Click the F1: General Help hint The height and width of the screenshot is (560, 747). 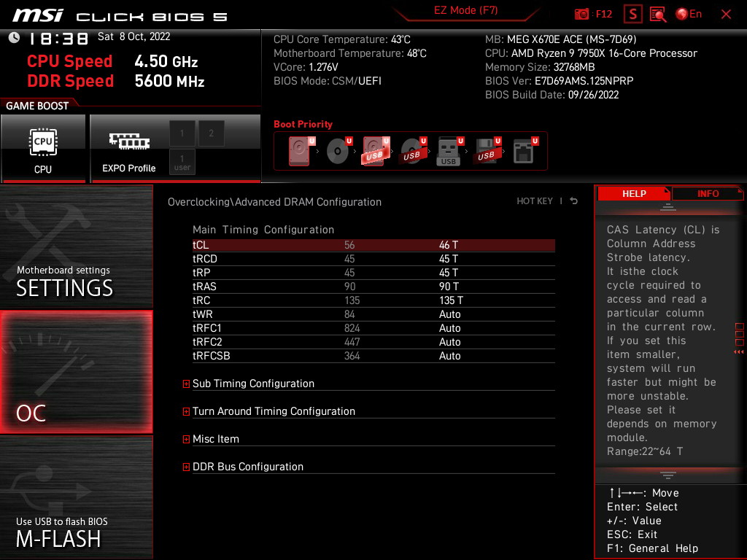coord(652,548)
